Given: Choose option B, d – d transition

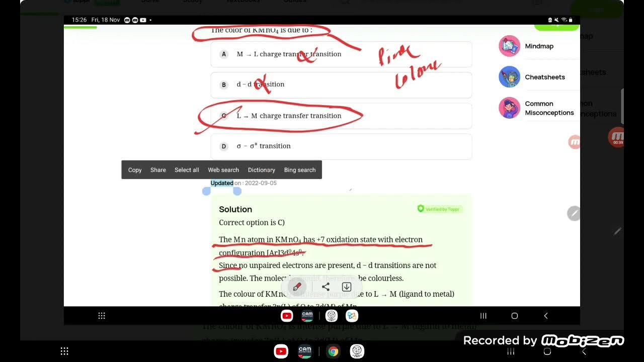Looking at the screenshot, I should click(x=341, y=84).
